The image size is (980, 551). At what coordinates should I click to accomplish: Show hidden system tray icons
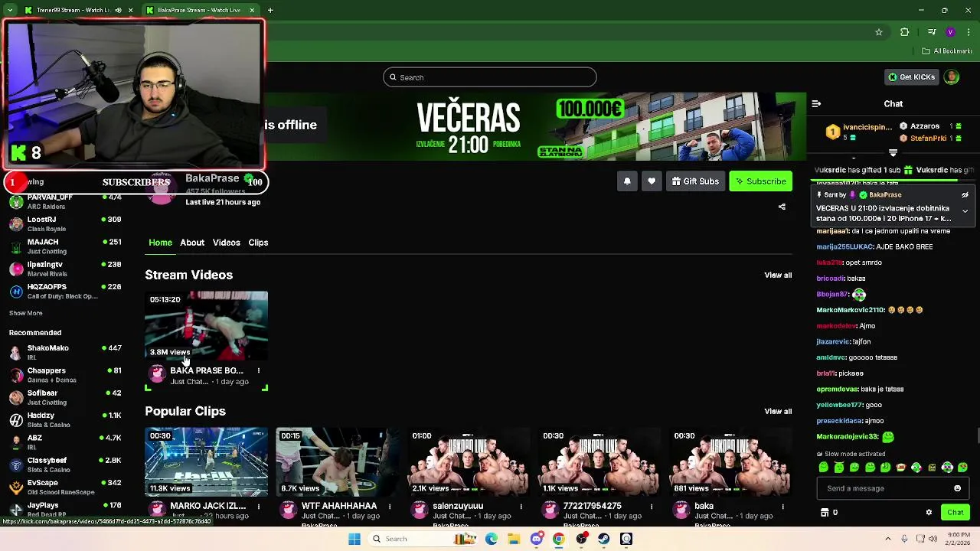coord(888,539)
